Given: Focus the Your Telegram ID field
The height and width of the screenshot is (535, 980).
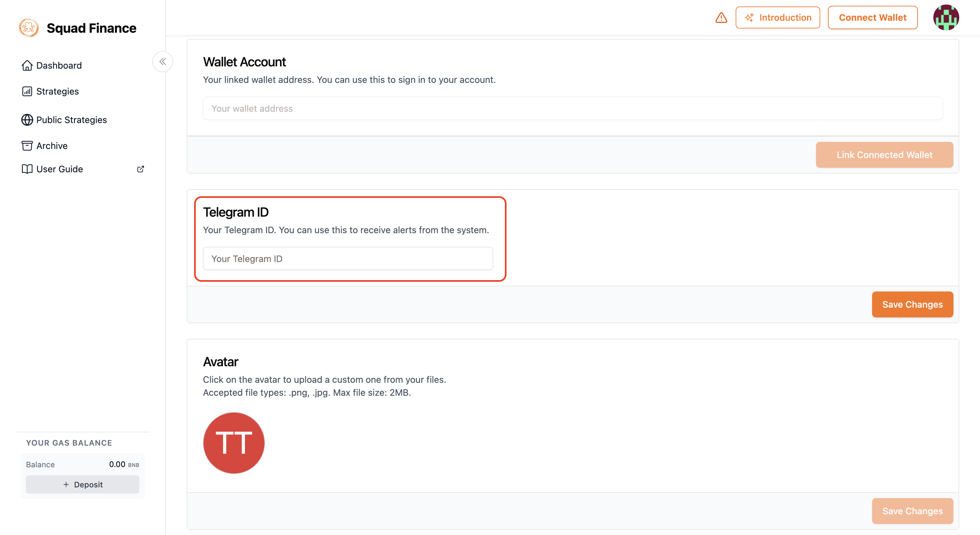Looking at the screenshot, I should pyautogui.click(x=348, y=258).
